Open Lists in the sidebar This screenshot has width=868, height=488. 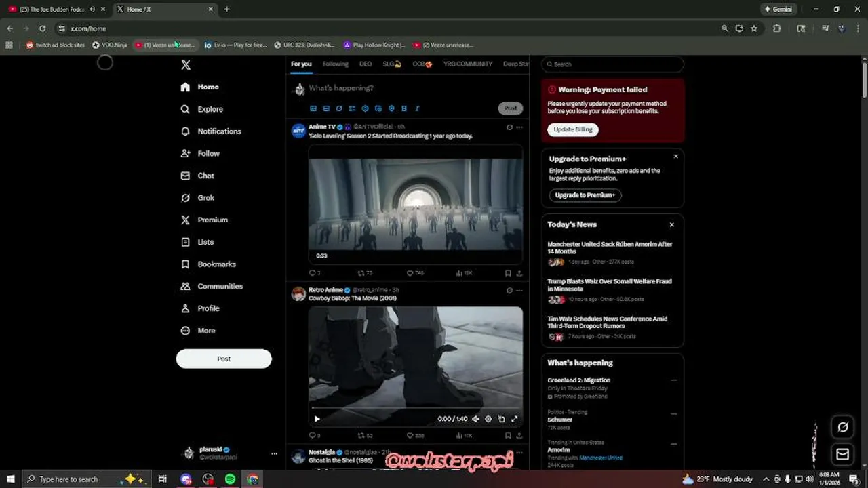(x=197, y=242)
